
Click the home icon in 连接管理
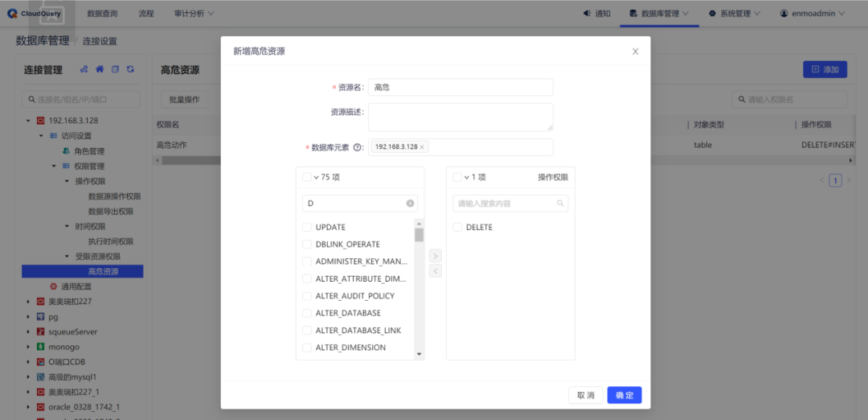pos(100,69)
